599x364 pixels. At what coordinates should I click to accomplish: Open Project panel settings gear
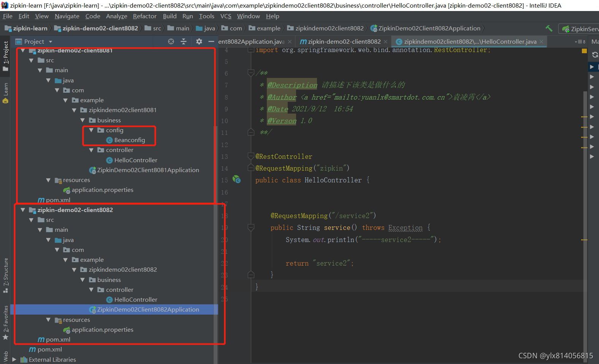tap(199, 41)
